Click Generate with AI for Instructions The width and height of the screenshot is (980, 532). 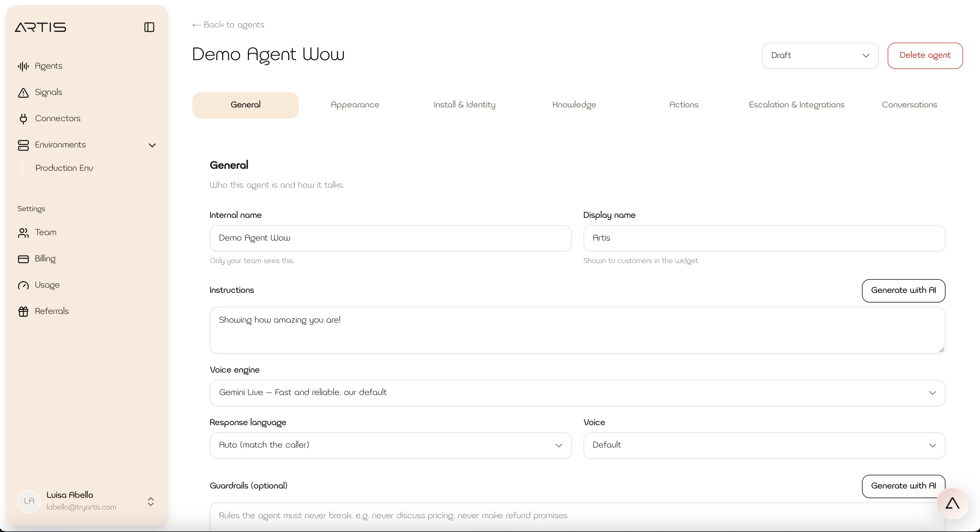pyautogui.click(x=903, y=291)
